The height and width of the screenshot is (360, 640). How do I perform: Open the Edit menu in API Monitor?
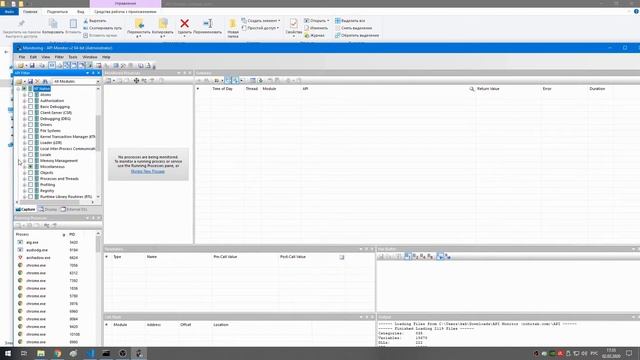33,57
